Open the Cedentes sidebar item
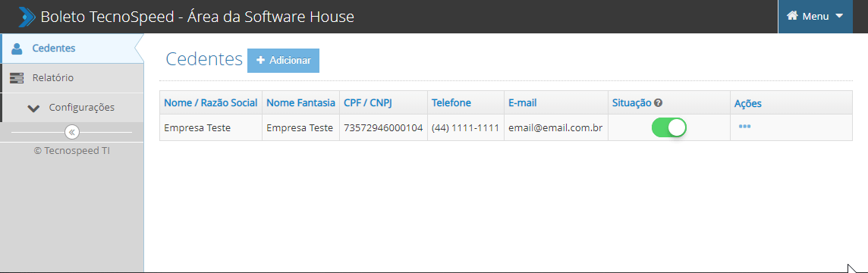Image resolution: width=868 pixels, height=273 pixels. (x=72, y=49)
